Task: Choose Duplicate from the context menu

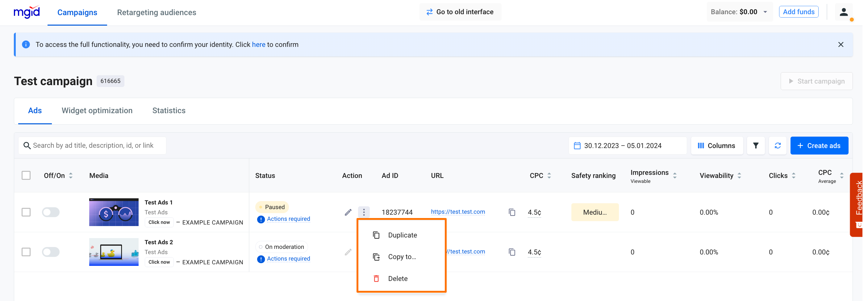Action: [402, 235]
